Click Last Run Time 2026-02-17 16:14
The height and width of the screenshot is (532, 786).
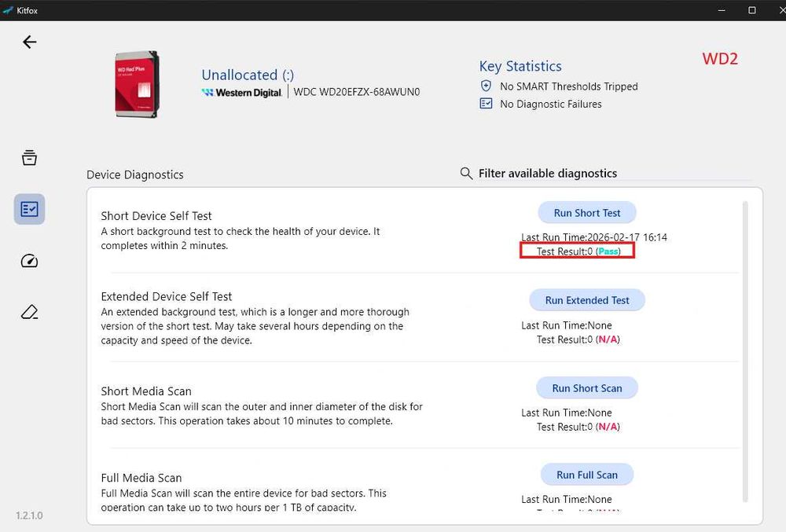[x=594, y=237]
